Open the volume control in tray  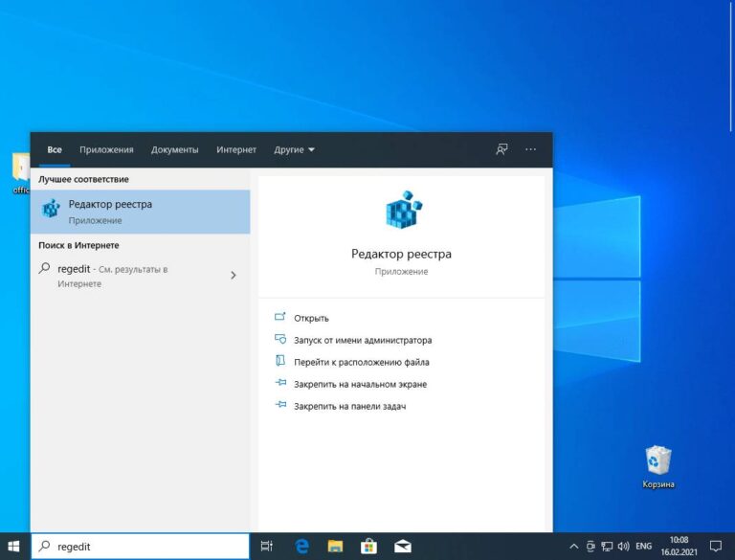point(623,547)
